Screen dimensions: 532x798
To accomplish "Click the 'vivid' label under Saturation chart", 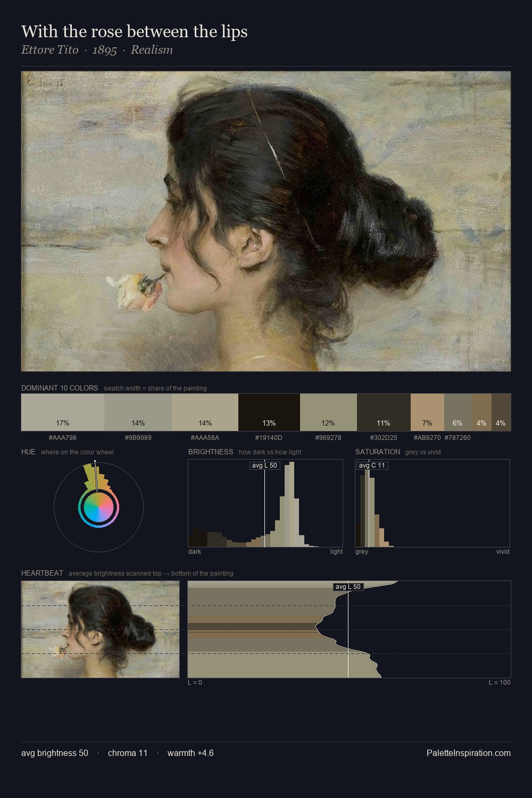I will (x=503, y=552).
